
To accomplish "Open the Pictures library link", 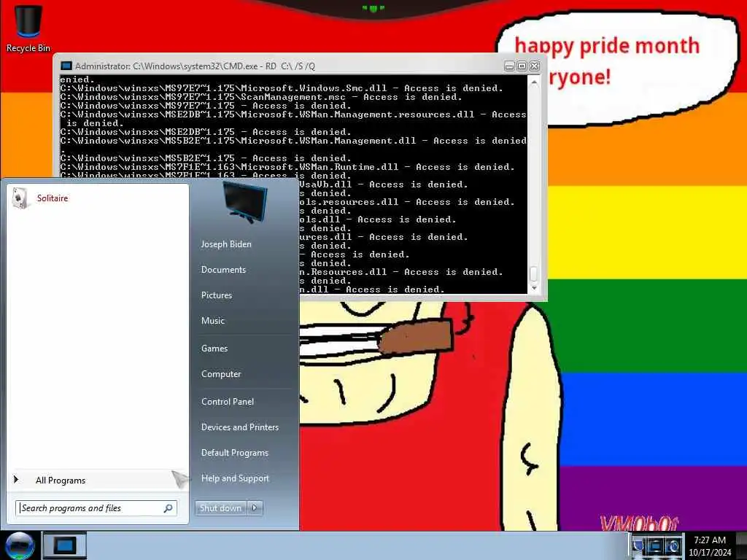I will [x=216, y=295].
